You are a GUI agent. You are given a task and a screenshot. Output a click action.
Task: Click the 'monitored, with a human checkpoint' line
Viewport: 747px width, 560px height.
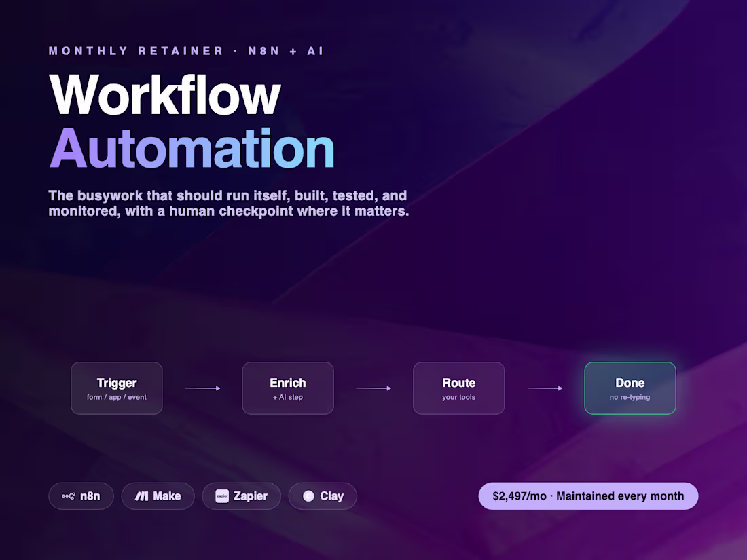(x=229, y=211)
